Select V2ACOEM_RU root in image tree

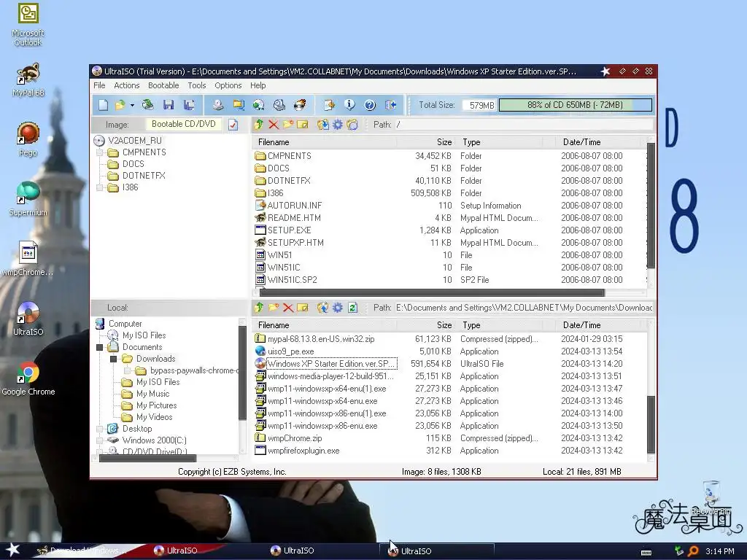coord(135,141)
